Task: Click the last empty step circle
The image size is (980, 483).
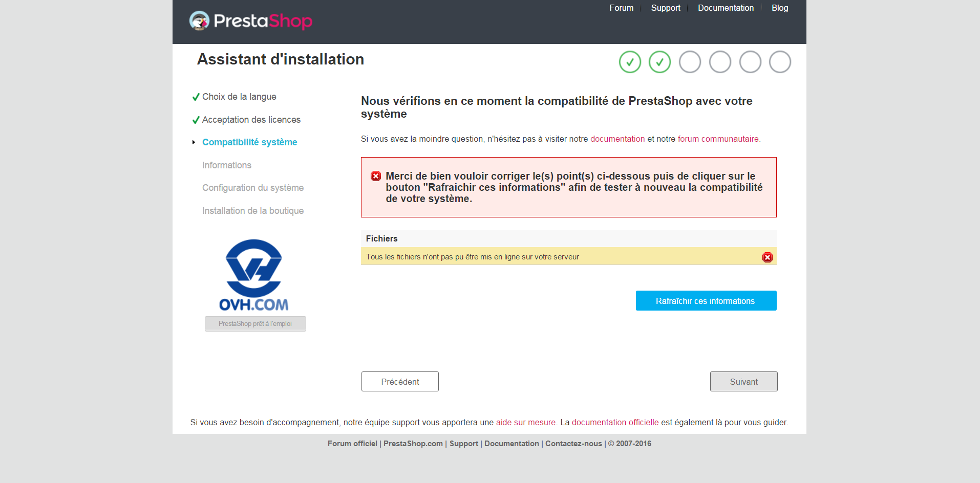Action: click(780, 62)
